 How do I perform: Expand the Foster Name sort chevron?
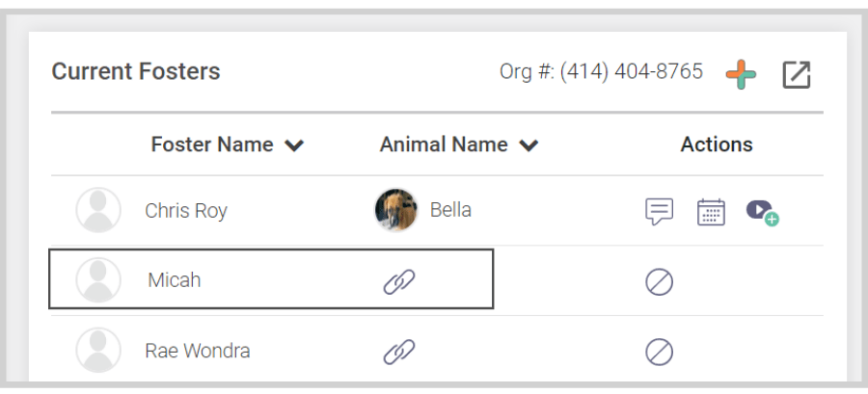point(294,145)
